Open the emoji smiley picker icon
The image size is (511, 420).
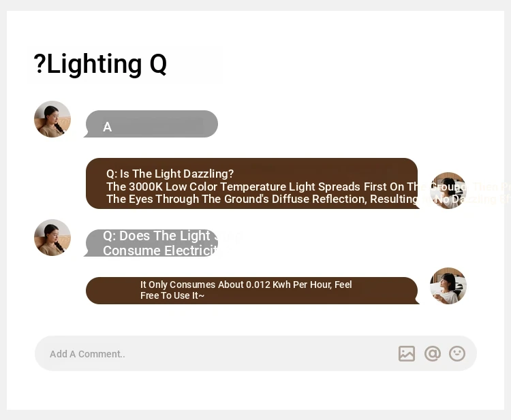457,353
